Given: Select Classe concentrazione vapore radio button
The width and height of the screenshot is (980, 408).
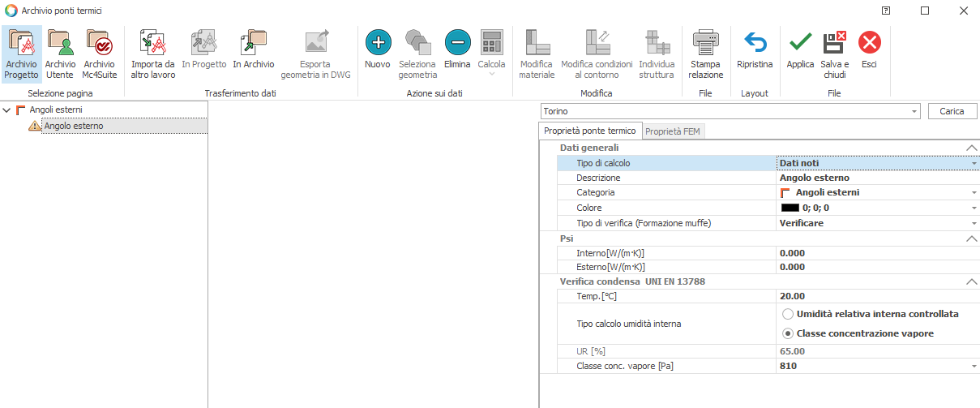Looking at the screenshot, I should tap(787, 333).
